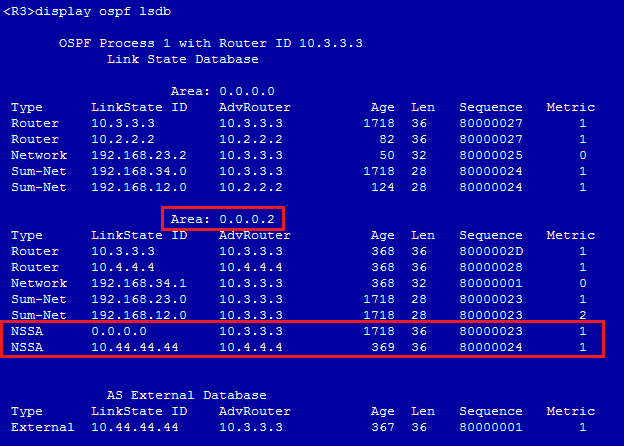
Task: Click the red-boxed 'Area: 0.0.0.2' label
Action: click(x=223, y=218)
